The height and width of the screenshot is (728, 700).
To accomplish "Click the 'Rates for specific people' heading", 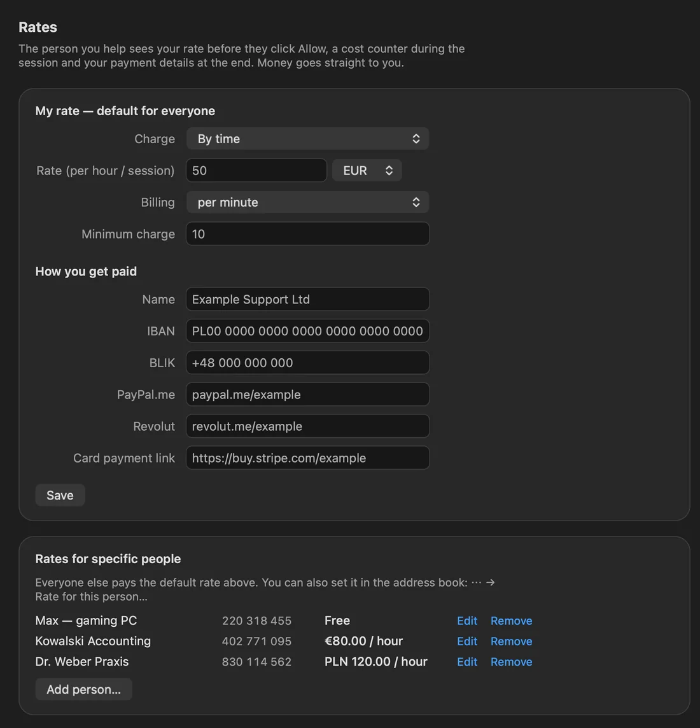I will 108,559.
